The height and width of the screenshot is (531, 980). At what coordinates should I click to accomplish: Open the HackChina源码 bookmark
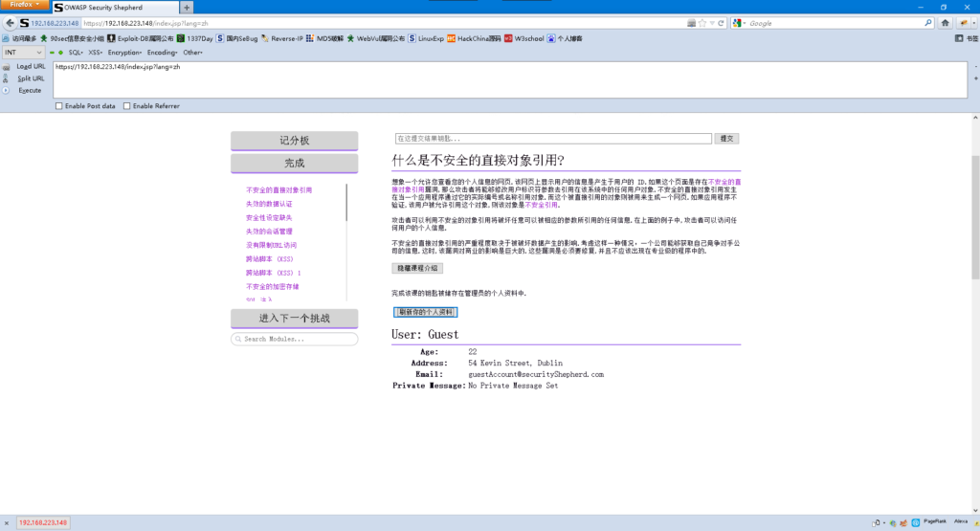(x=475, y=38)
